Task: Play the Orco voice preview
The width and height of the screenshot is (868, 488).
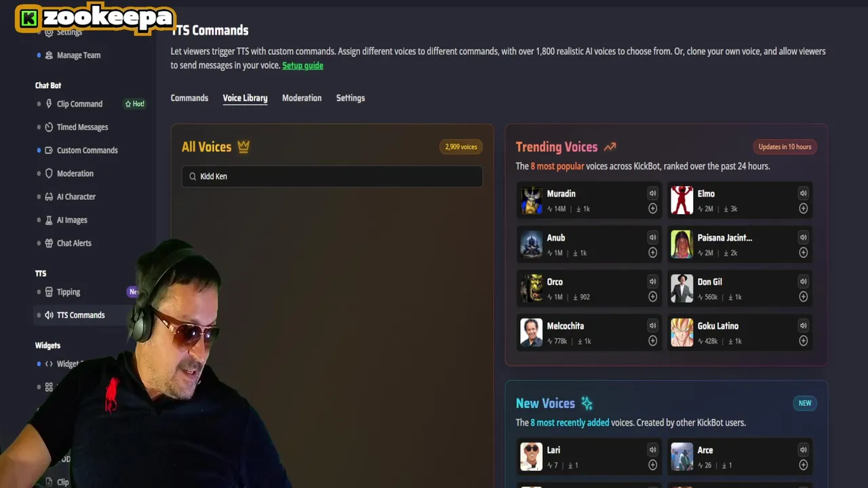Action: tap(652, 281)
